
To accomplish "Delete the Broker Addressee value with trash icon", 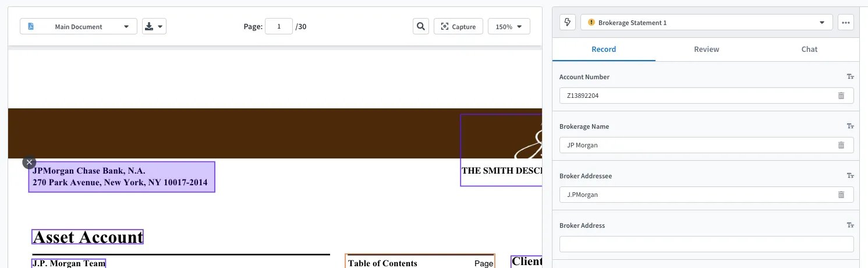I will click(x=841, y=195).
